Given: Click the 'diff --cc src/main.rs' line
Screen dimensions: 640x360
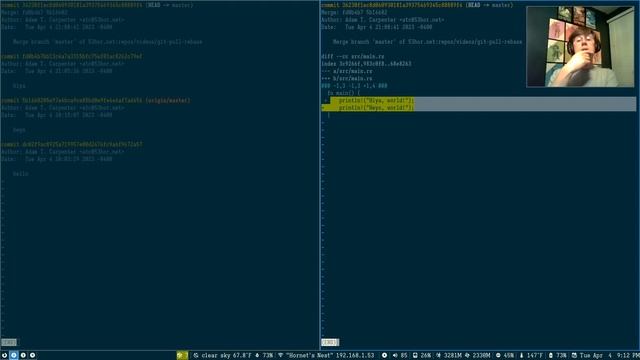Looking at the screenshot, I should (x=352, y=56).
